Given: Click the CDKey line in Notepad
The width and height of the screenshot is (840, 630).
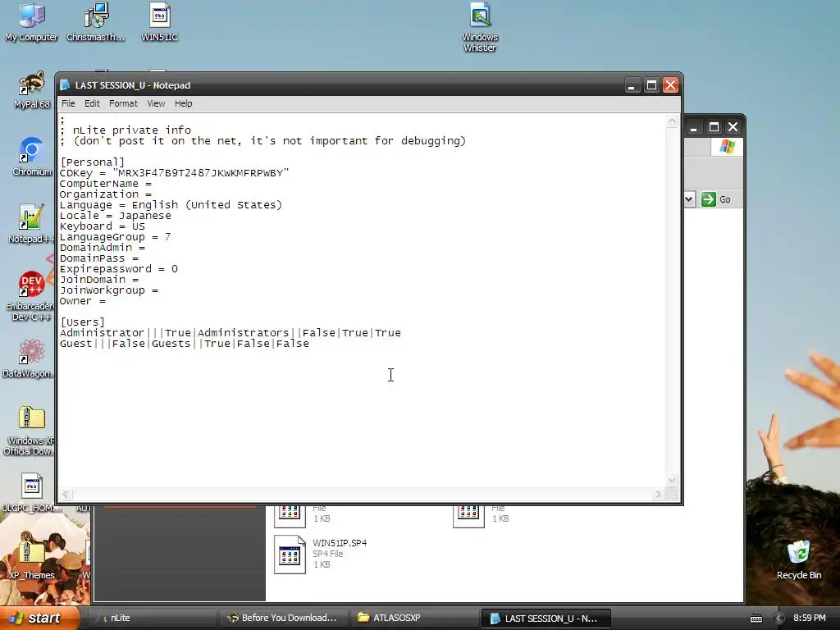Looking at the screenshot, I should pyautogui.click(x=174, y=173).
